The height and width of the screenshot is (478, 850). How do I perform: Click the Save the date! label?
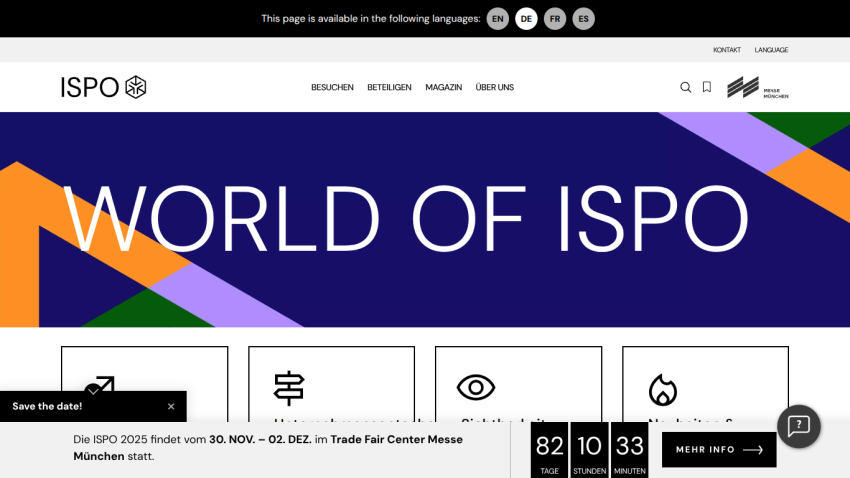pos(47,406)
